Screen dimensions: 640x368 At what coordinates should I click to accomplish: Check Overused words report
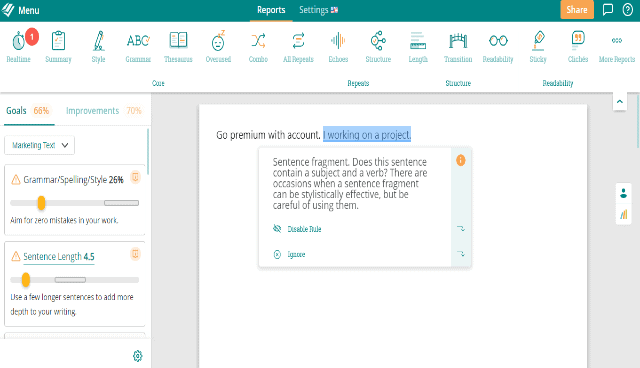218,46
